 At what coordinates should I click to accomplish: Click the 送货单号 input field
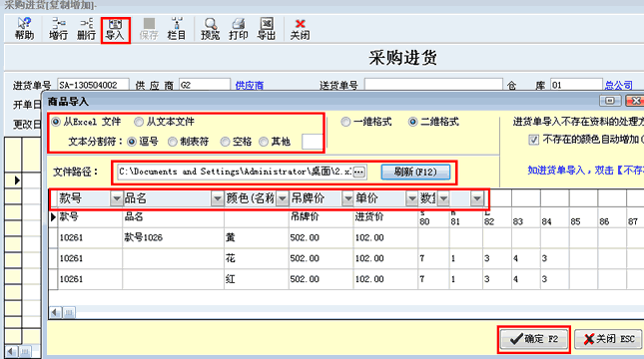tap(433, 85)
